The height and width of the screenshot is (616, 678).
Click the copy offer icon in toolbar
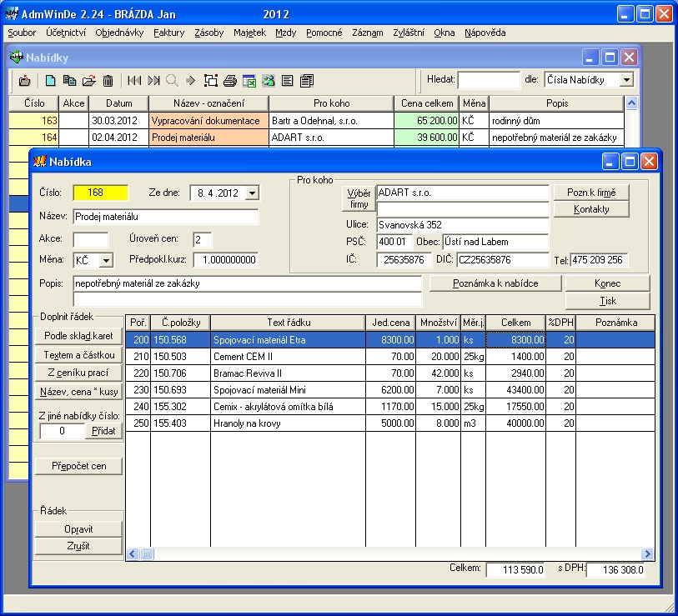point(69,80)
